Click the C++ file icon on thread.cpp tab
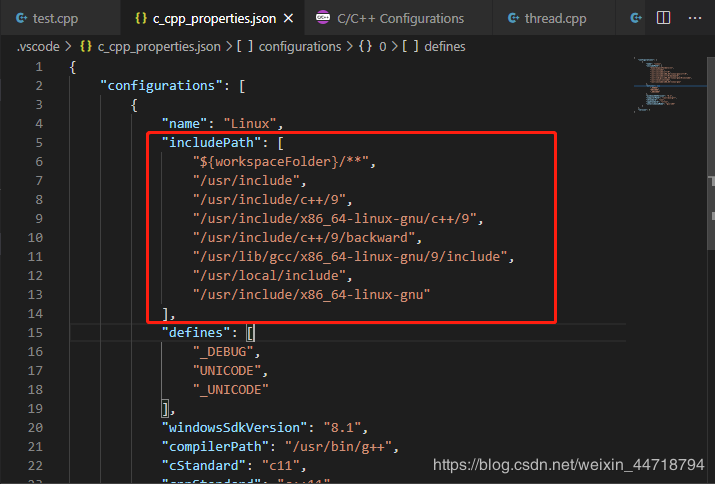 [x=513, y=18]
